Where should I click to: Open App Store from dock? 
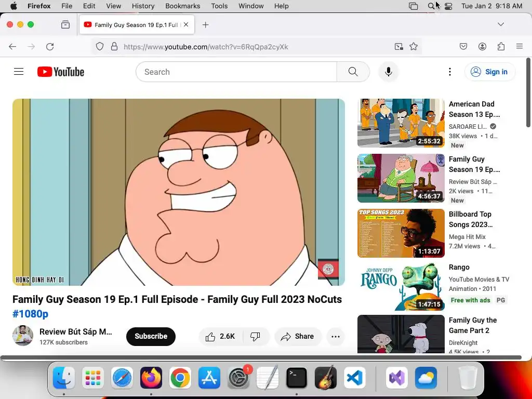click(x=209, y=378)
